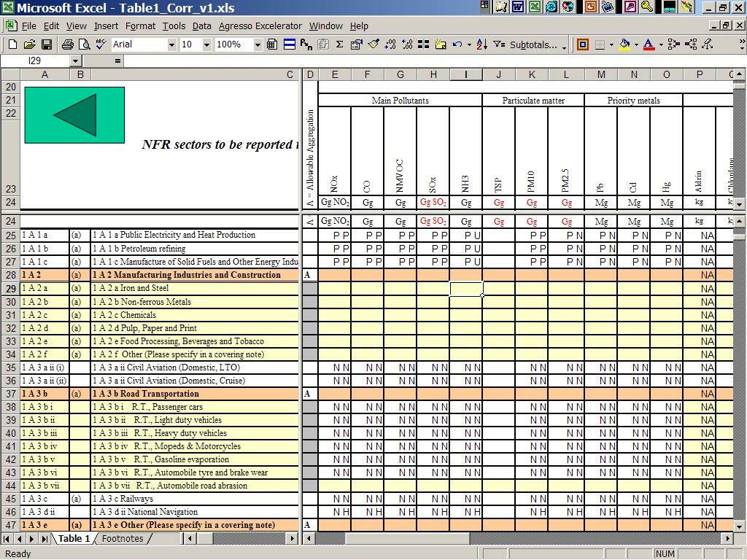Open Internet Explorer from the shortcut bar
This screenshot has width=747, height=560.
click(551, 7)
